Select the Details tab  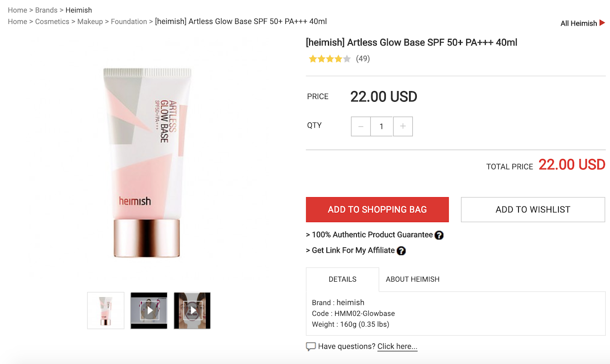342,279
